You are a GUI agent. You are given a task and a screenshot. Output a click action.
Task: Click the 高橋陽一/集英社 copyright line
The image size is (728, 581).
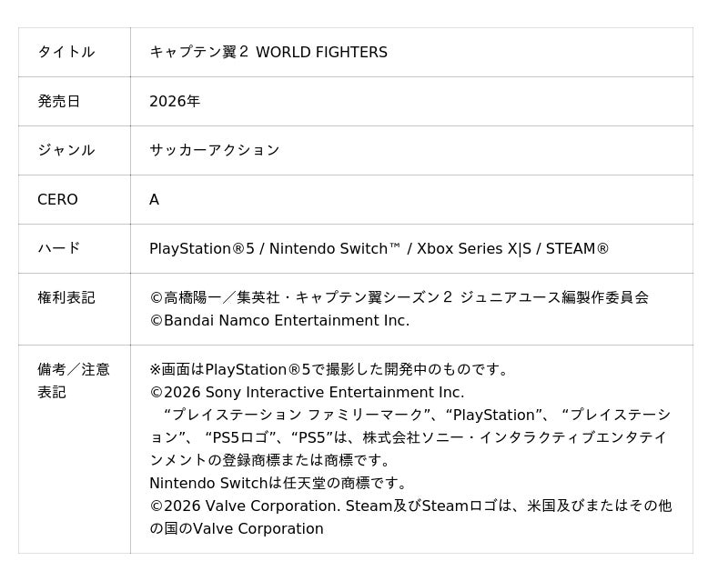pyautogui.click(x=399, y=298)
